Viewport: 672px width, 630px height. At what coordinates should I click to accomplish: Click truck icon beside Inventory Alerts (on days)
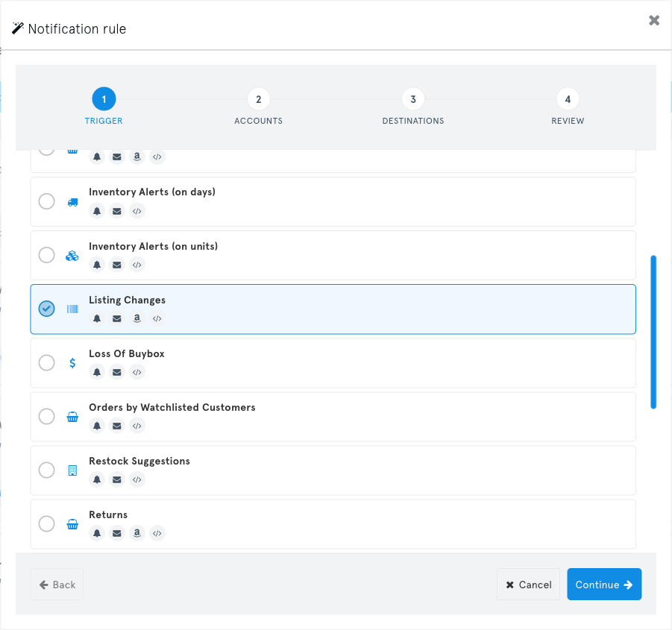73,202
